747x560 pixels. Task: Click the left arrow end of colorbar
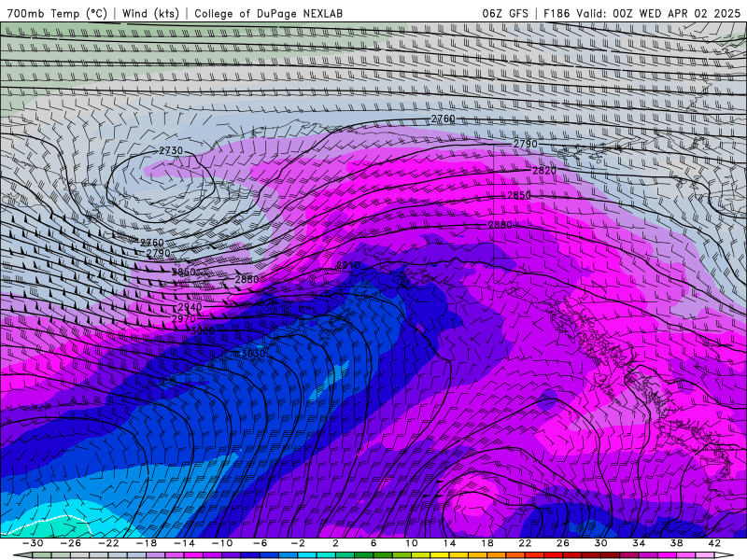[22, 555]
